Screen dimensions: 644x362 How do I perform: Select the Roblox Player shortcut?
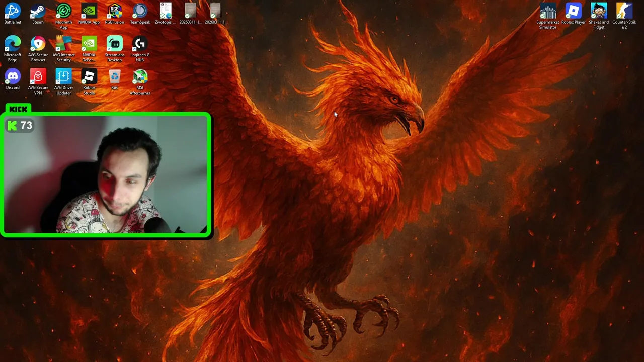pyautogui.click(x=574, y=14)
